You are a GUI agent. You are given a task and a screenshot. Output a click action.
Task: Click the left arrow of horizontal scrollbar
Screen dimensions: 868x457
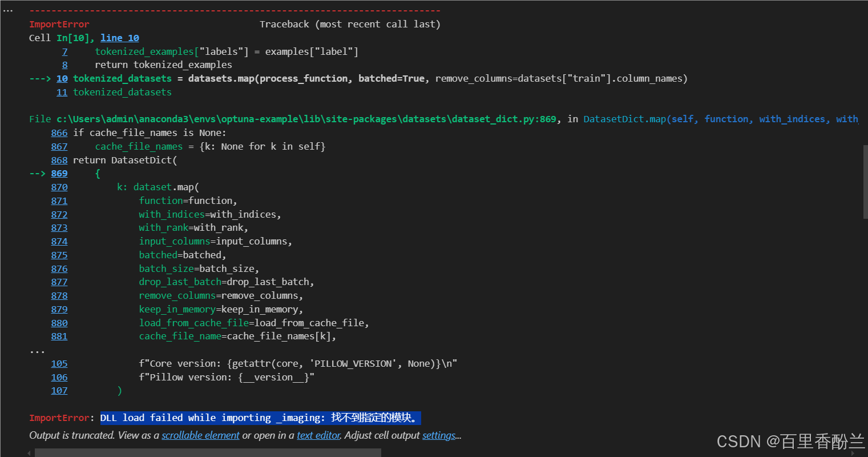tap(29, 452)
